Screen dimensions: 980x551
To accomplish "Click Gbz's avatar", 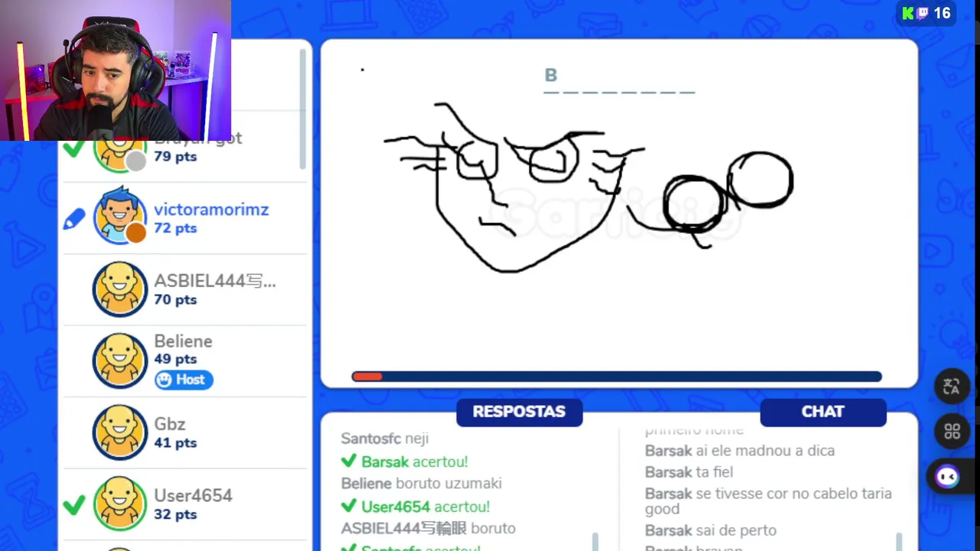I will [x=120, y=432].
